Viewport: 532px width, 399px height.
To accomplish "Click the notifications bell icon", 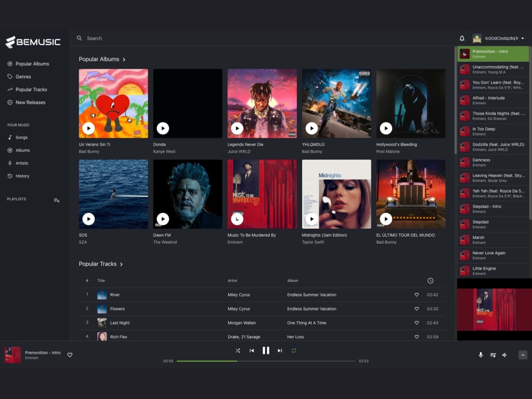I will (462, 38).
